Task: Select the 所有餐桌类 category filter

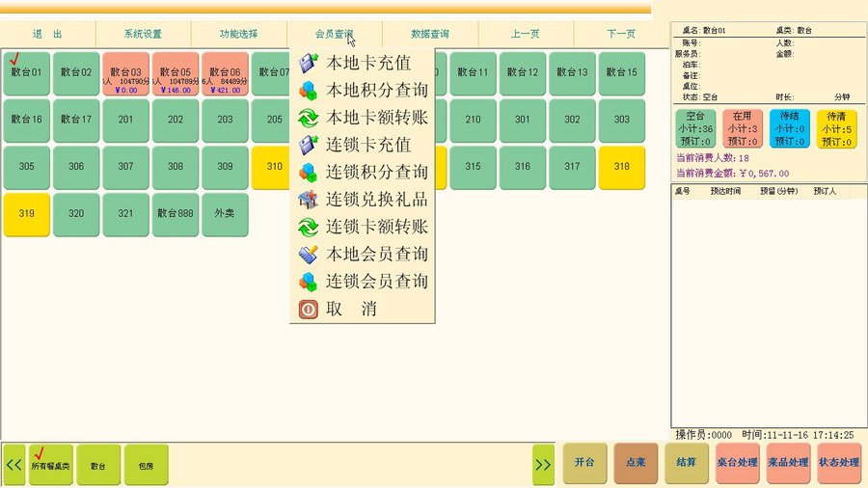Action: (x=50, y=465)
